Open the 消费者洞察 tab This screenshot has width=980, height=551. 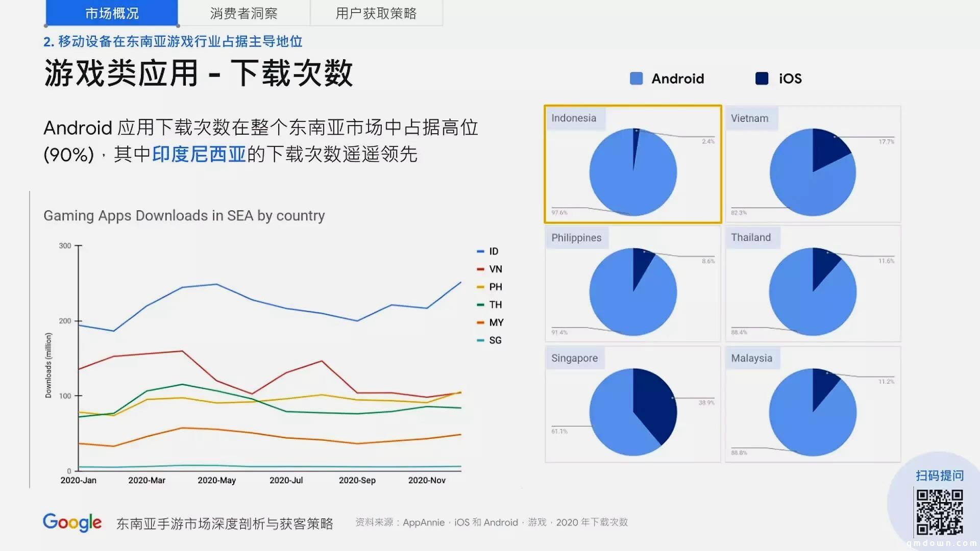pyautogui.click(x=244, y=13)
